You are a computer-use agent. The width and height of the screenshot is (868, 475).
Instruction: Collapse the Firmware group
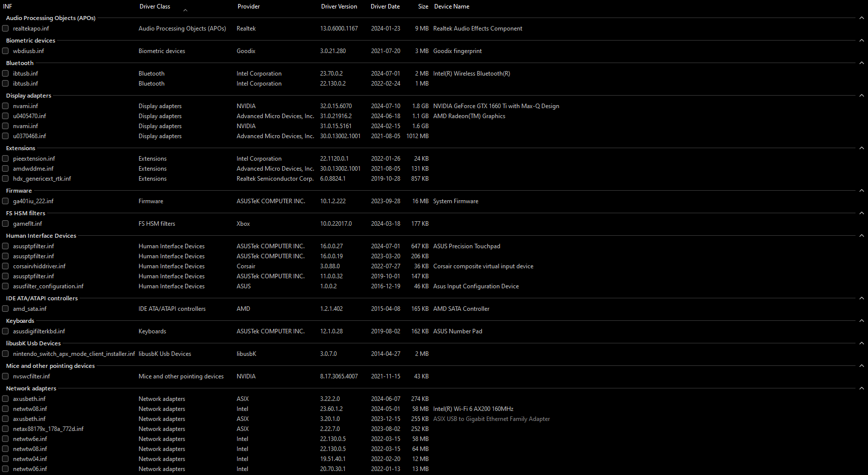861,191
